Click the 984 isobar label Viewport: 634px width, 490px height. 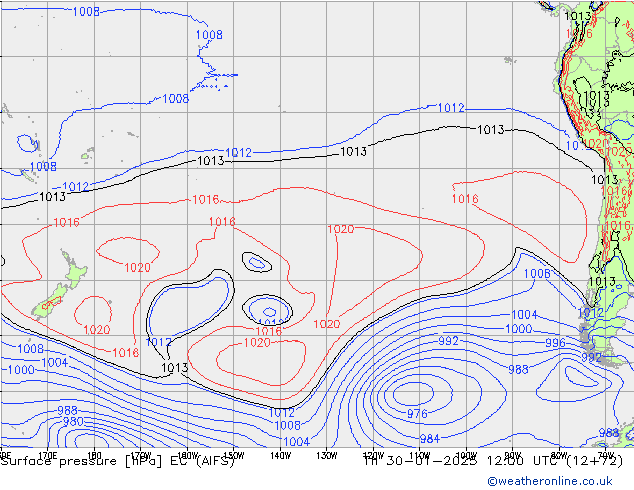[x=430, y=438]
